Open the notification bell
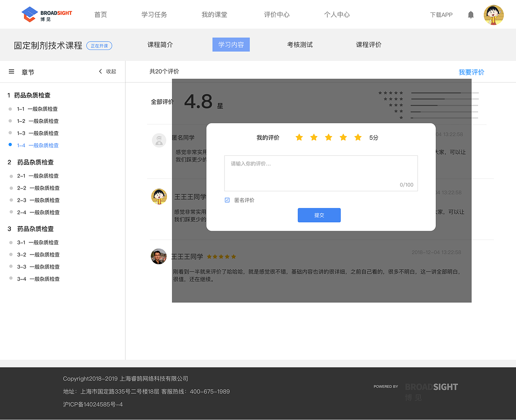516x420 pixels. (470, 14)
